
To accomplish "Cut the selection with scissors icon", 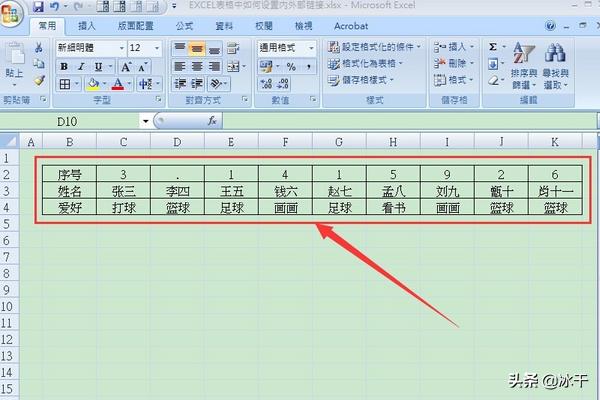I will (x=39, y=47).
